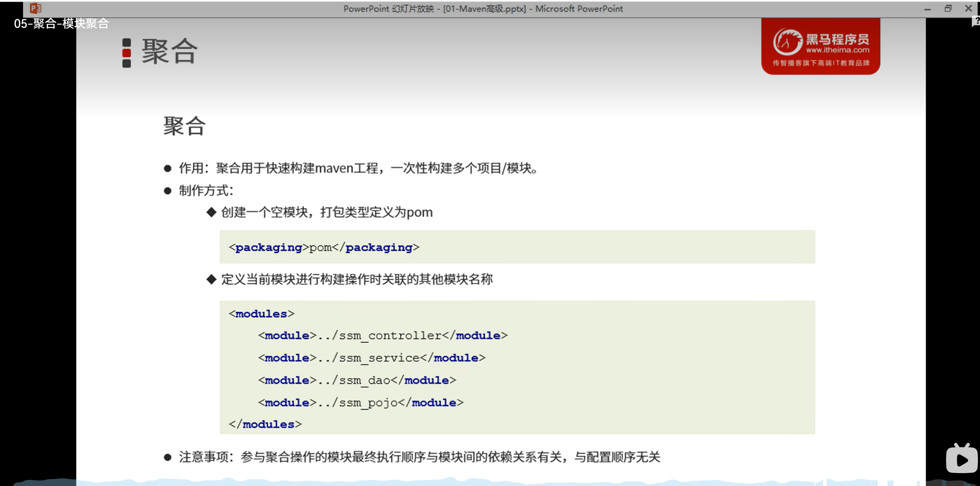Click the Bilibili play icon overlay
The width and height of the screenshot is (980, 486).
click(961, 459)
